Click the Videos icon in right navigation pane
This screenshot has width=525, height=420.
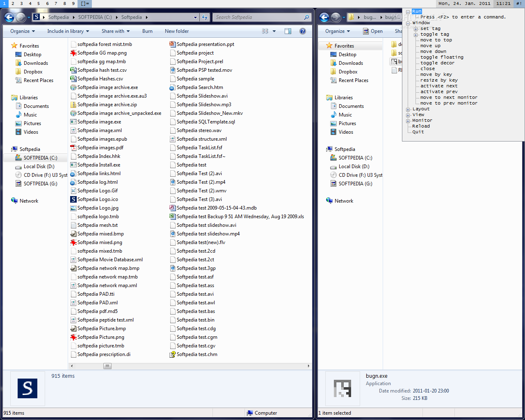coord(333,132)
